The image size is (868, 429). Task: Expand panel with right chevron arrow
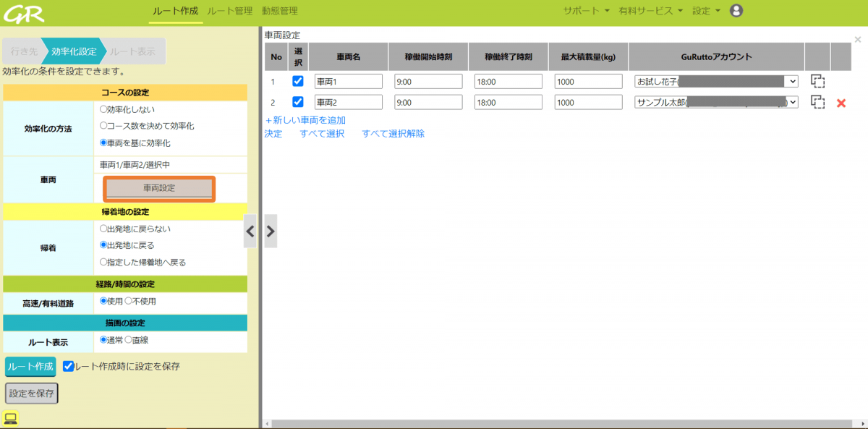point(271,232)
